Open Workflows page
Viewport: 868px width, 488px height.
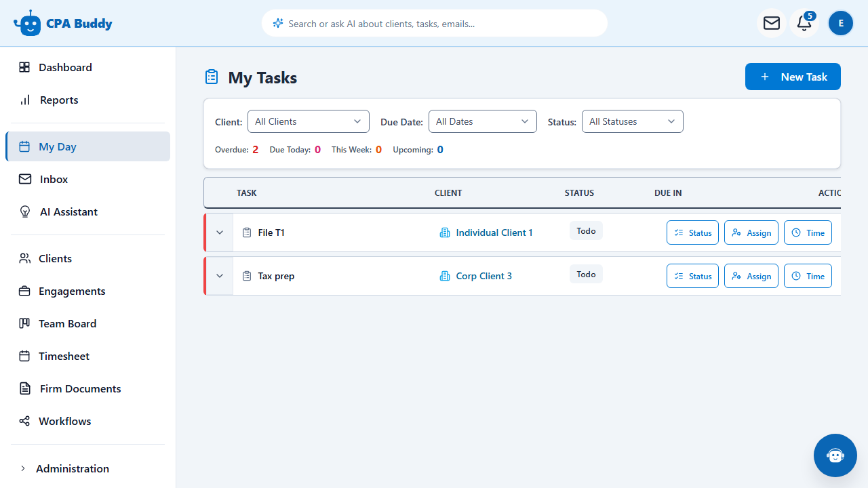click(88, 421)
